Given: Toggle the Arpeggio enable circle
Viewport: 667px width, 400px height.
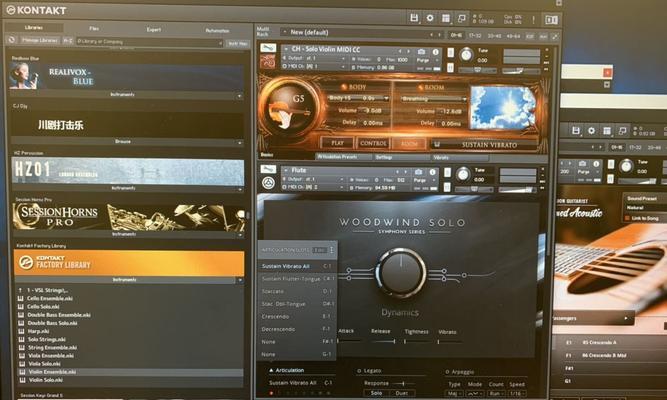Looking at the screenshot, I should tap(447, 372).
